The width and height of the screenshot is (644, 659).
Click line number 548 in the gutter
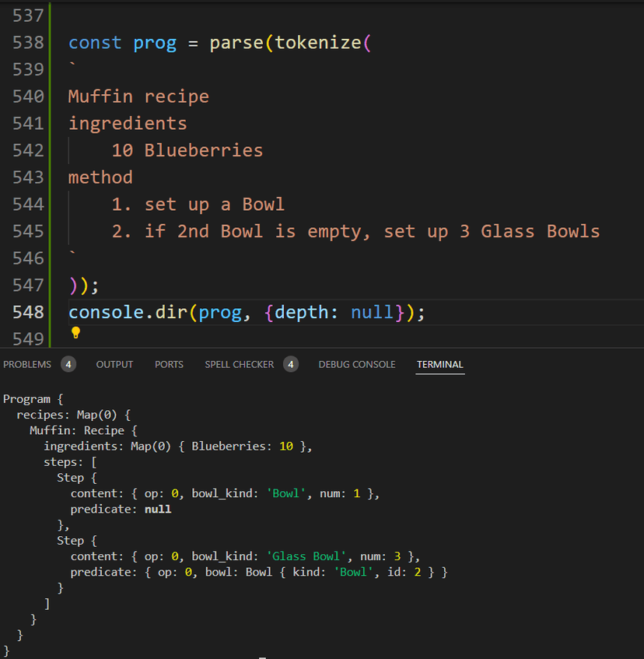pos(28,313)
